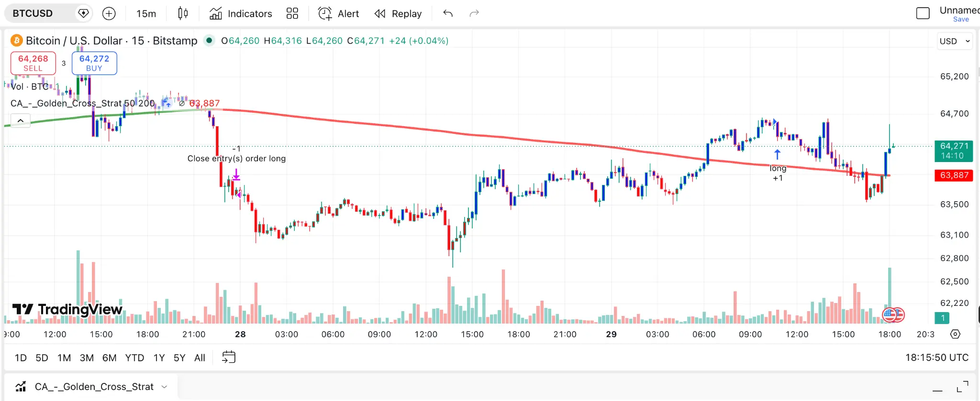980x401 pixels.
Task: Collapse the indicator legend chevron
Action: pyautogui.click(x=21, y=120)
